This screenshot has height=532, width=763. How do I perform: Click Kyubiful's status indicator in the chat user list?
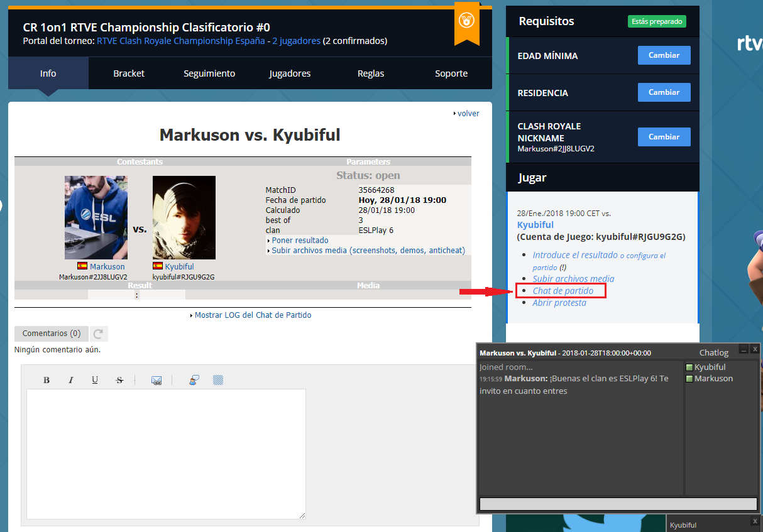click(689, 367)
